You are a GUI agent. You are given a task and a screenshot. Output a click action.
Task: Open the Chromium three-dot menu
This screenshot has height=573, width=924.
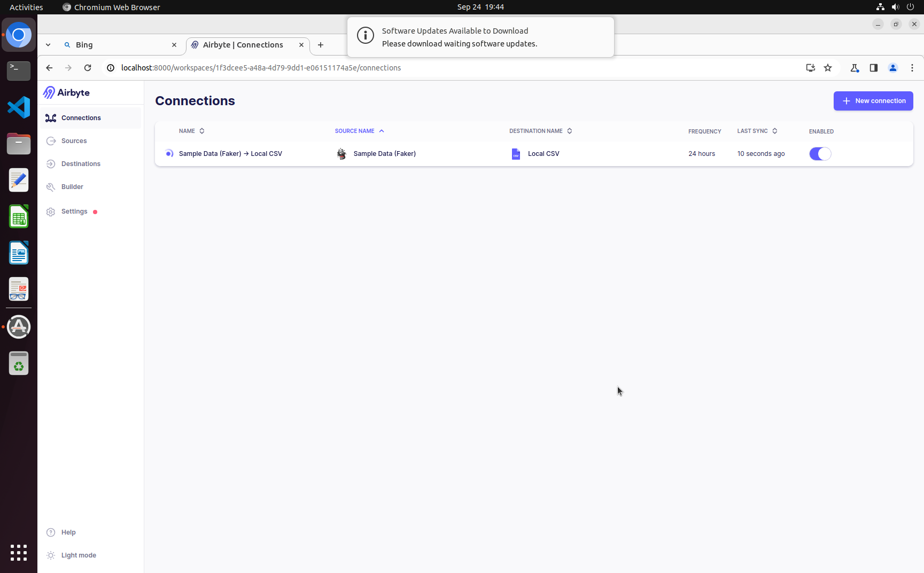(x=912, y=68)
